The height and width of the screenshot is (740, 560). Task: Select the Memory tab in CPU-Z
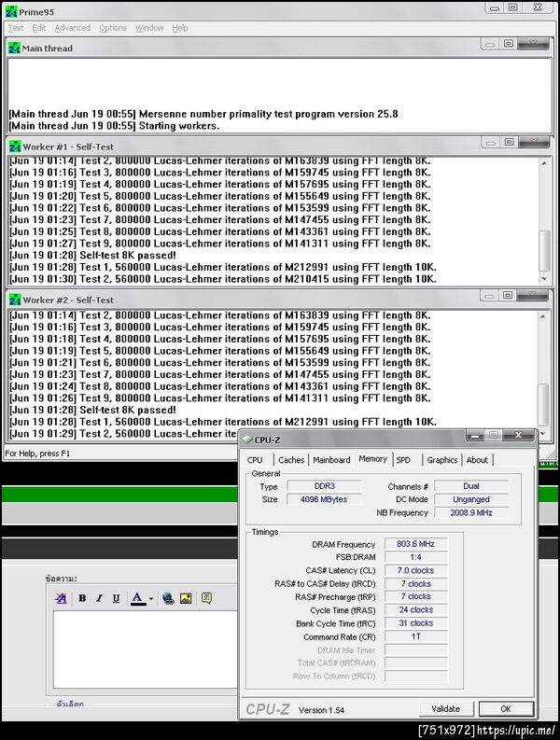pyautogui.click(x=372, y=459)
